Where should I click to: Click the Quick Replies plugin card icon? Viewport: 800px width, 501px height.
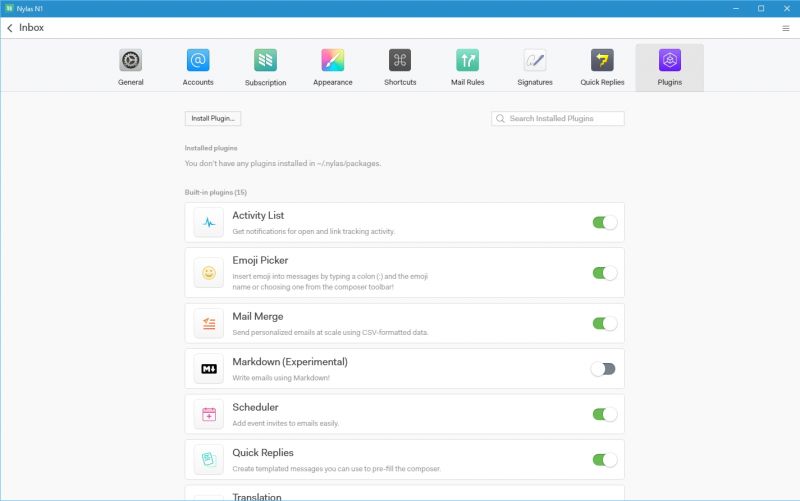209,460
